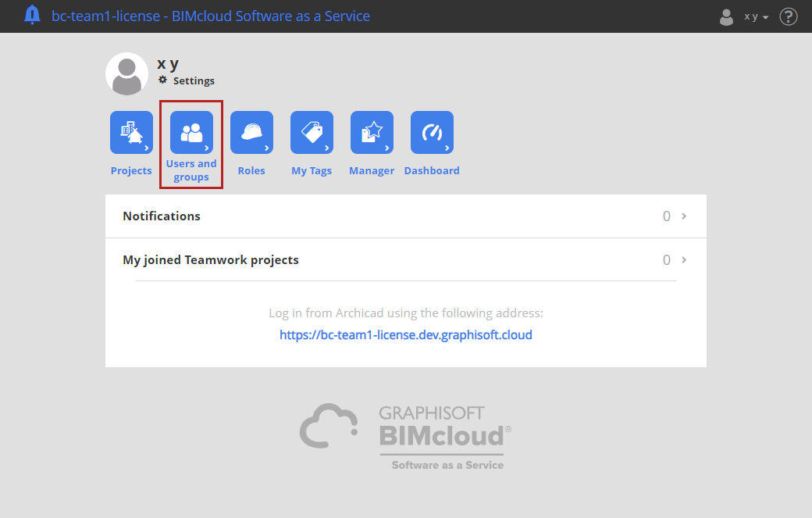Click the Manager text label
812x518 pixels.
point(372,171)
